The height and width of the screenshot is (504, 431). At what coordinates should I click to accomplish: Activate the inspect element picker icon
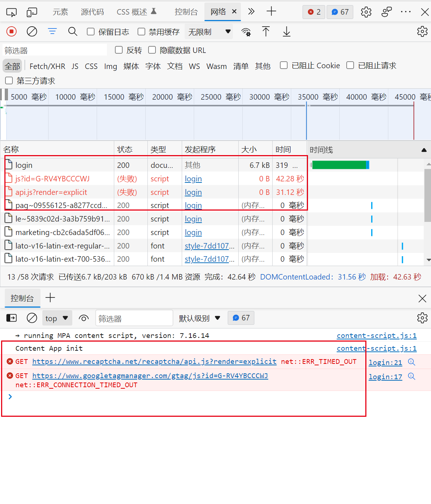click(11, 12)
